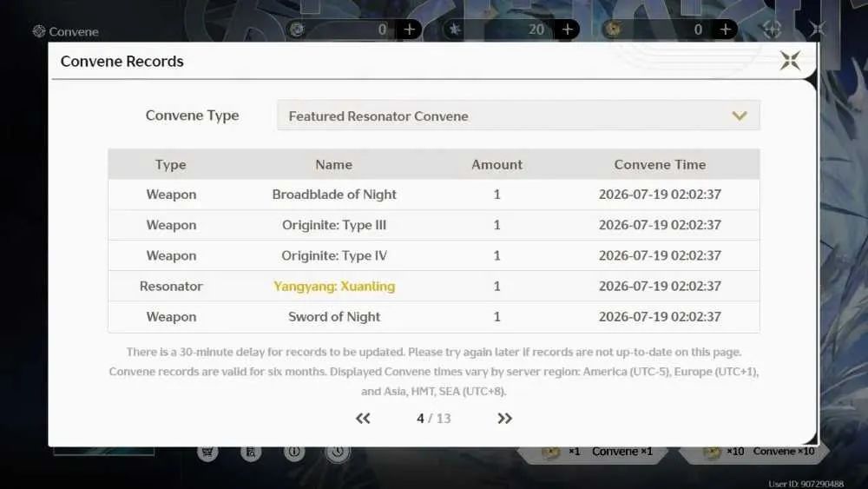The height and width of the screenshot is (489, 868).
Task: Select the Type column header
Action: 170,164
